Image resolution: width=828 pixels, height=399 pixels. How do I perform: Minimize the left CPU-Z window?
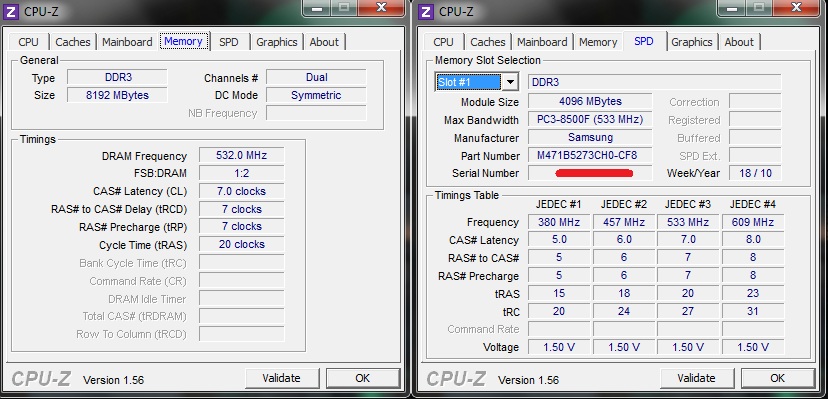(x=316, y=7)
